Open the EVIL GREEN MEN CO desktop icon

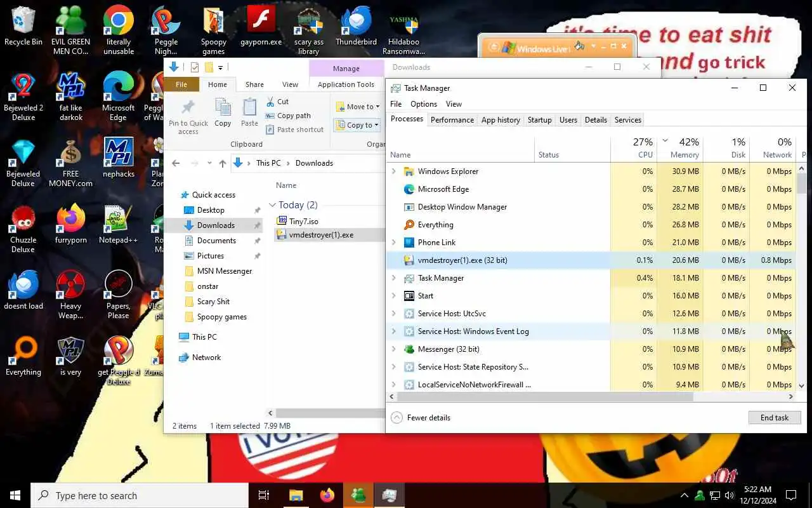70,30
